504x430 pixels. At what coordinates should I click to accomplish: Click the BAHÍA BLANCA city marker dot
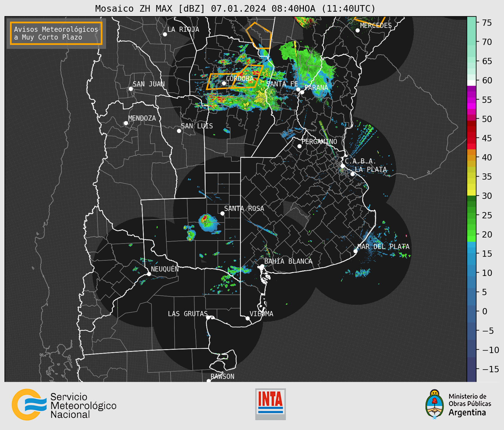[x=262, y=266]
